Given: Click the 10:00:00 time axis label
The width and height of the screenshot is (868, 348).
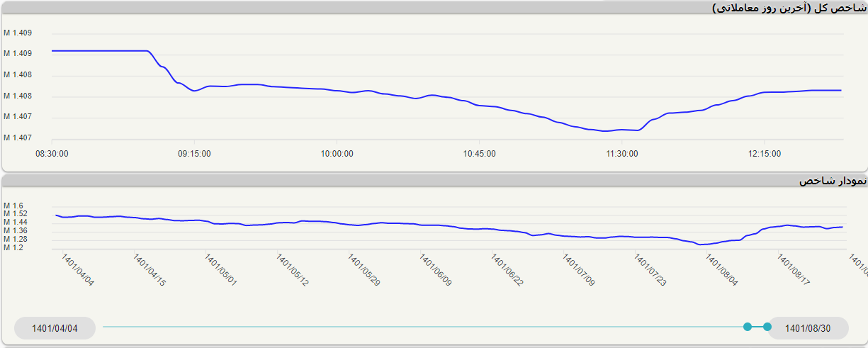Looking at the screenshot, I should pyautogui.click(x=337, y=153).
